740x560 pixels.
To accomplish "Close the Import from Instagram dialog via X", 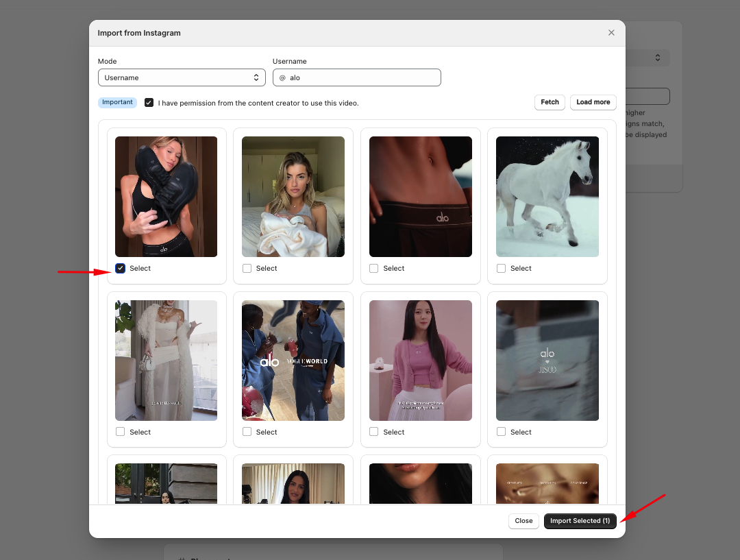I will point(611,33).
